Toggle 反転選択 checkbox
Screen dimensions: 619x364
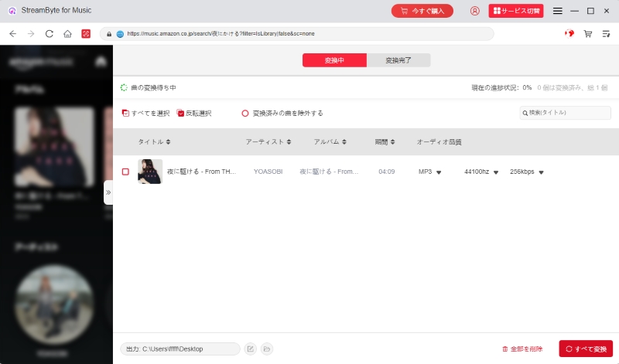coord(180,113)
